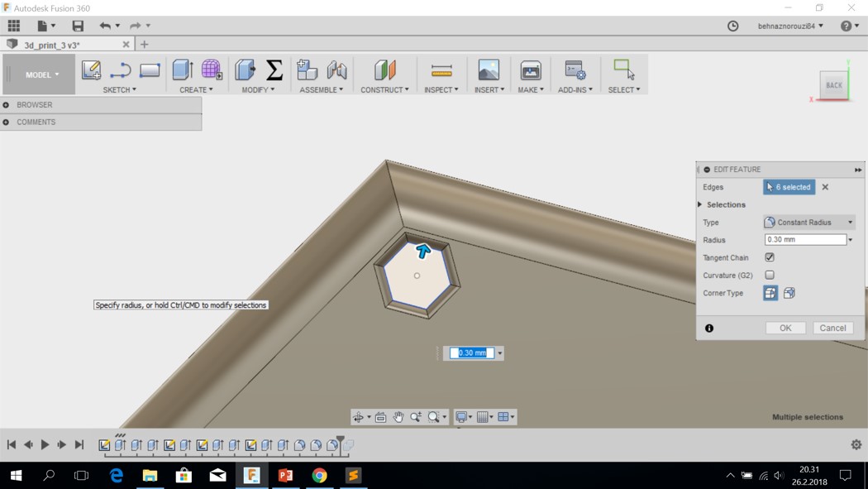Click the Change Parameters sigma icon
The height and width of the screenshot is (489, 868).
pyautogui.click(x=274, y=70)
